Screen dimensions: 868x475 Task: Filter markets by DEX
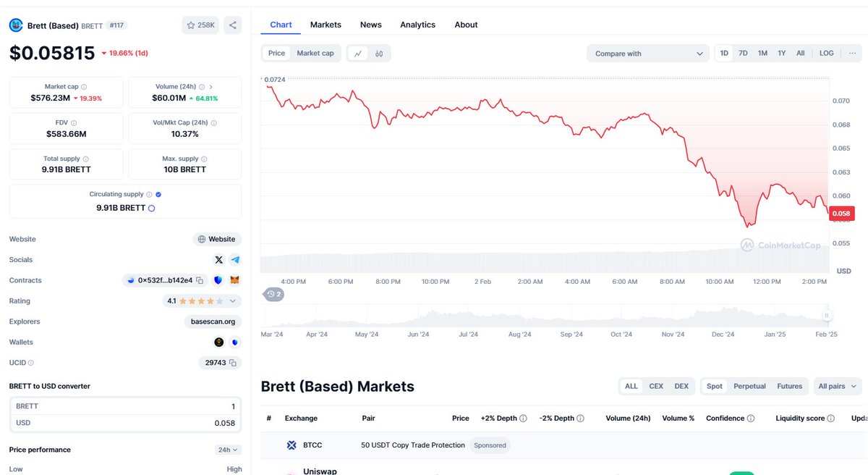(x=681, y=387)
